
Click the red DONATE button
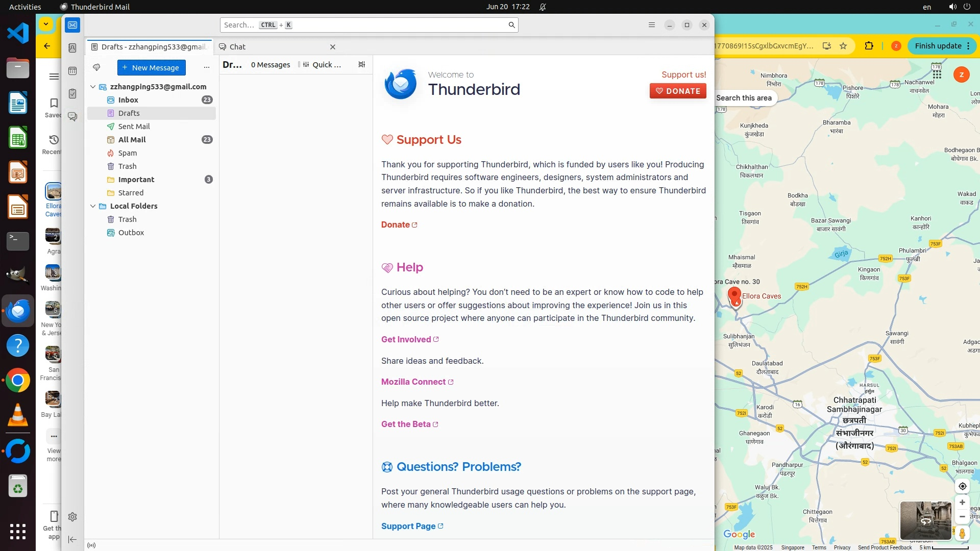[677, 91]
